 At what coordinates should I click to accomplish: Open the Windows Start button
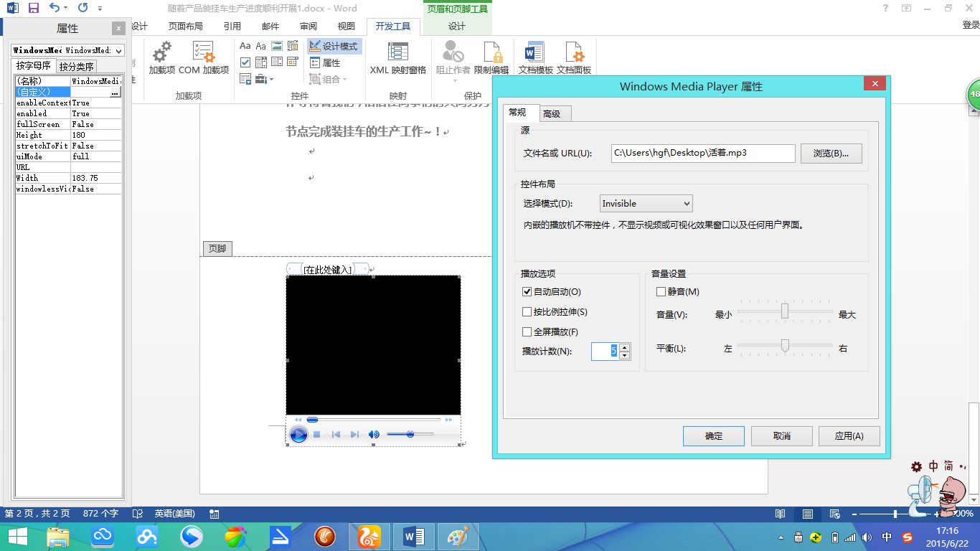coord(18,537)
